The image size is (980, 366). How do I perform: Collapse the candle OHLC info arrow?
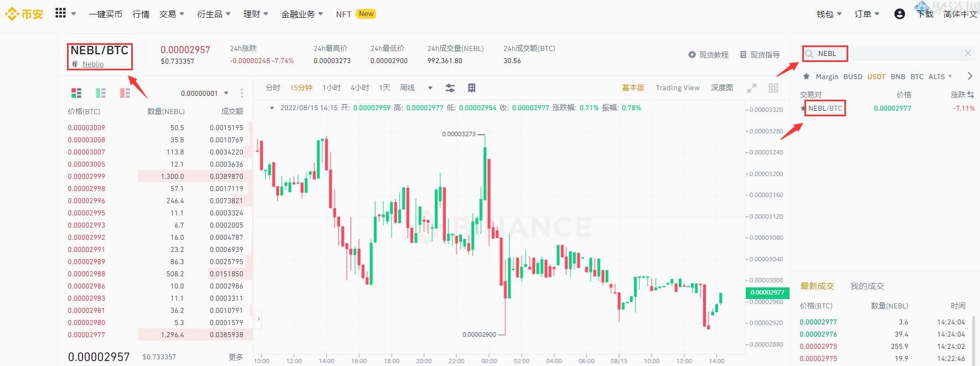272,108
